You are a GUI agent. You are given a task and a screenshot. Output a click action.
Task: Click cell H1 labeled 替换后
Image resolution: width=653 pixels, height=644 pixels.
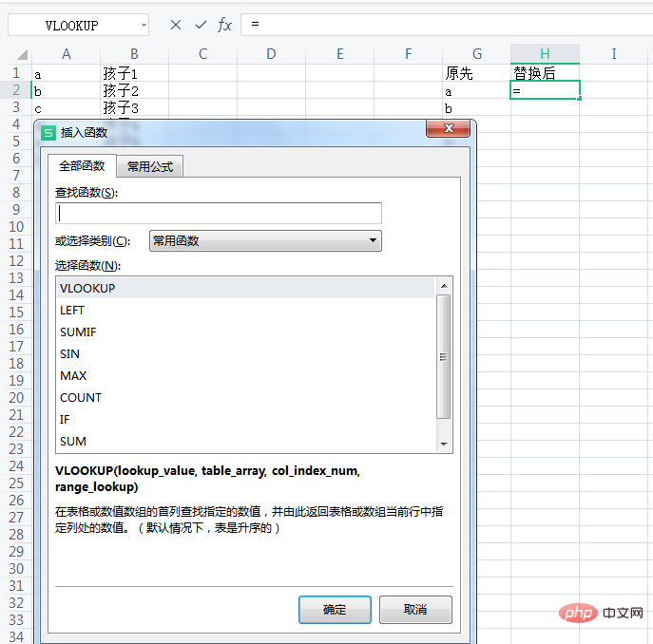pos(545,73)
